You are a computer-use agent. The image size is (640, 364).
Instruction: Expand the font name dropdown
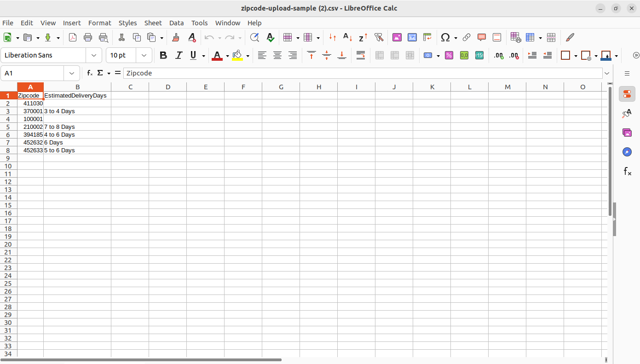click(94, 55)
